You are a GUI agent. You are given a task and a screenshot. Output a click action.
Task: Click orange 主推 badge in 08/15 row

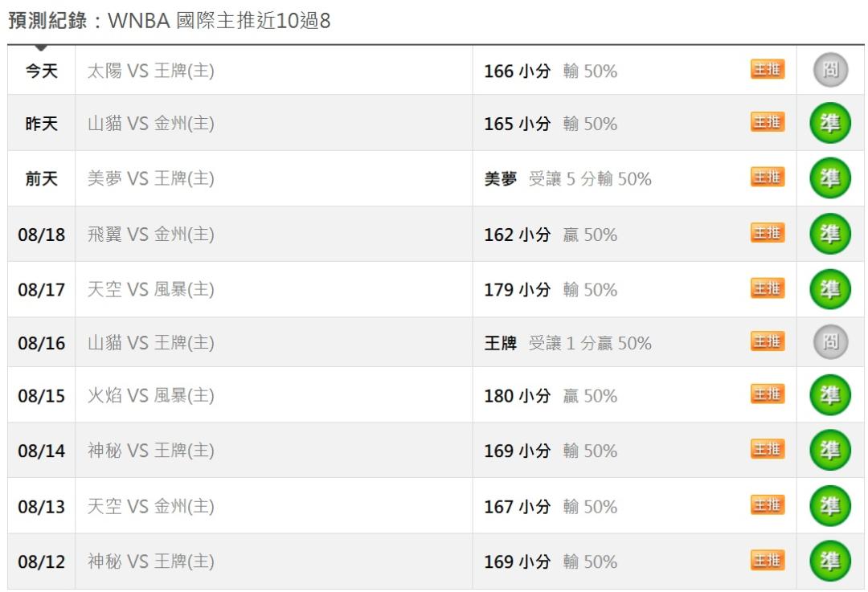[x=768, y=394]
